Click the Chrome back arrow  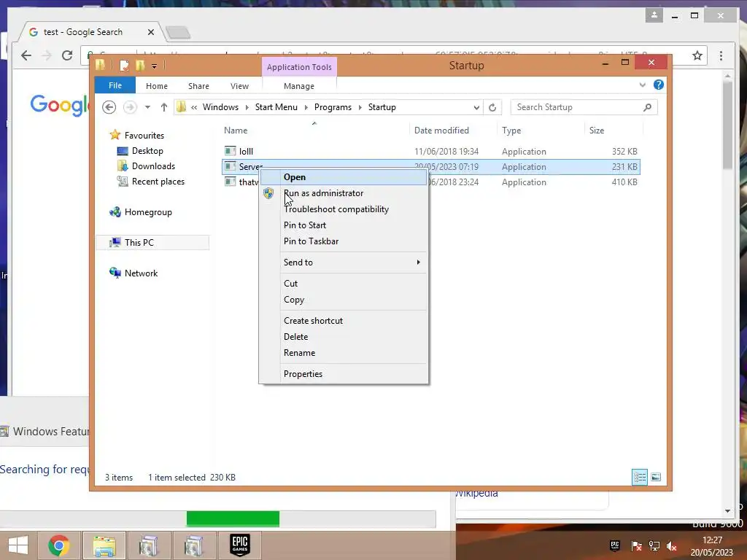[26, 55]
